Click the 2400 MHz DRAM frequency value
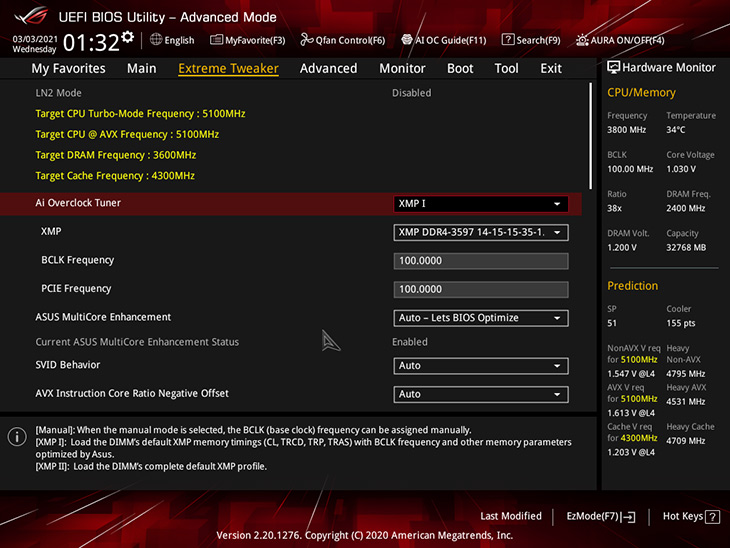 (x=685, y=209)
